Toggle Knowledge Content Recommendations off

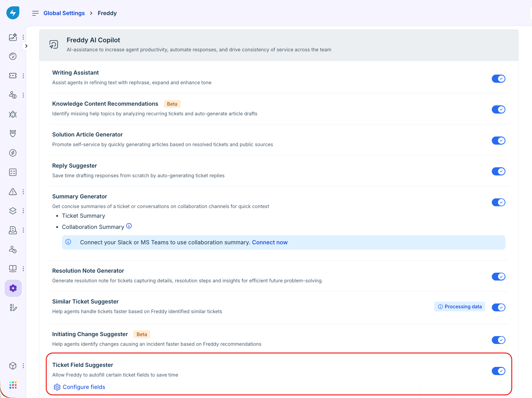point(498,110)
